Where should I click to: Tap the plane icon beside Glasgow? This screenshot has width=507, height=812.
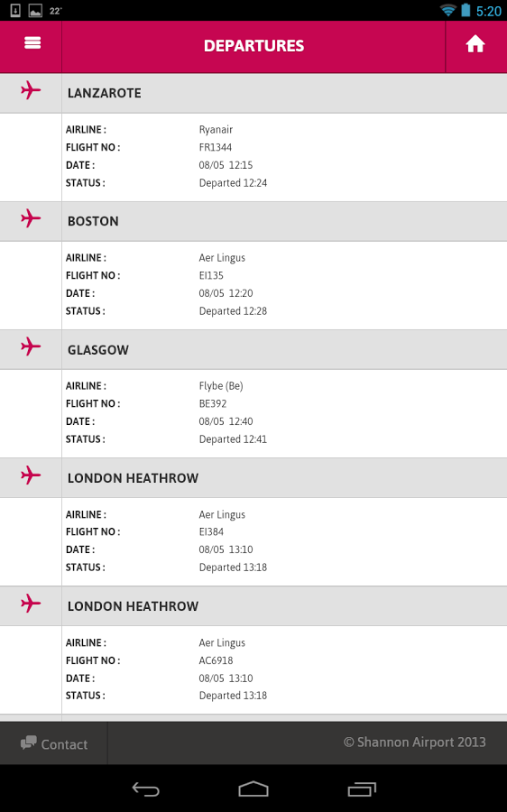[x=31, y=346]
